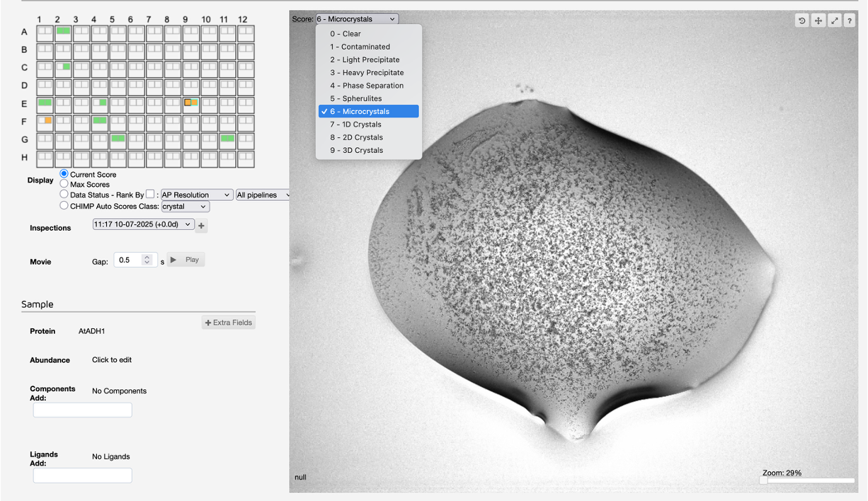Choose score 0 - Clear

369,34
